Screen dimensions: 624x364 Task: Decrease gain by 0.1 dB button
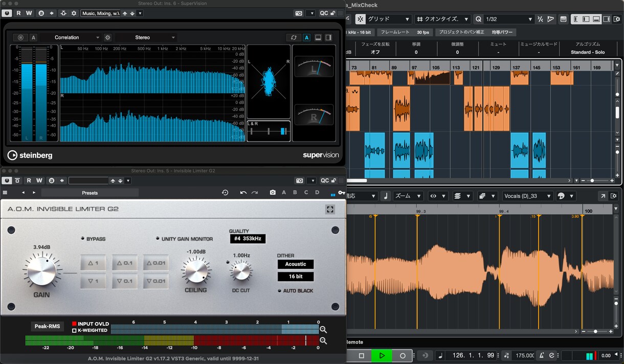point(124,281)
